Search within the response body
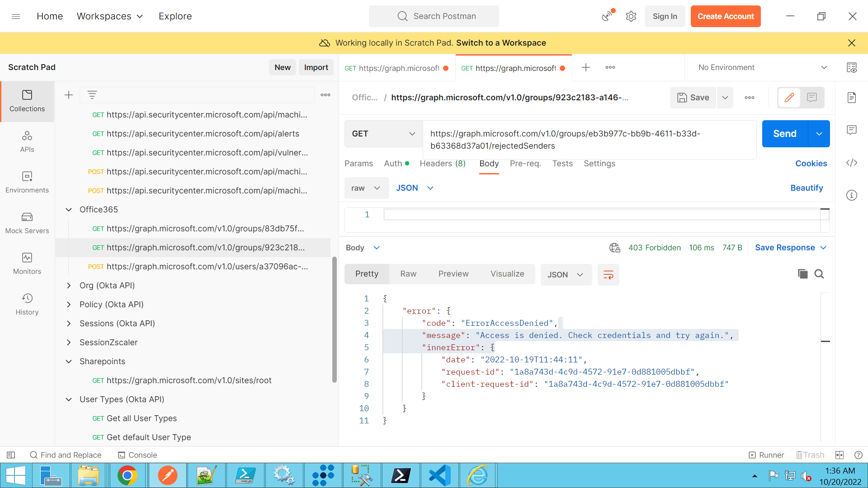The image size is (868, 488). coord(819,274)
